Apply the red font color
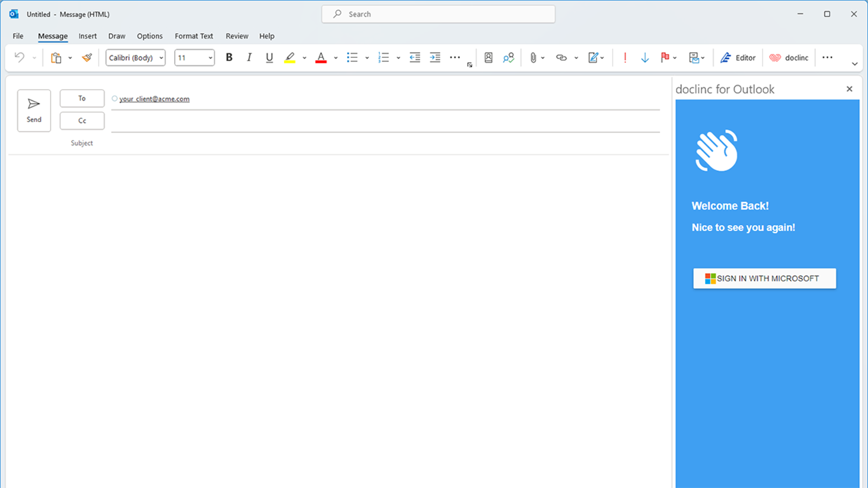 click(321, 58)
